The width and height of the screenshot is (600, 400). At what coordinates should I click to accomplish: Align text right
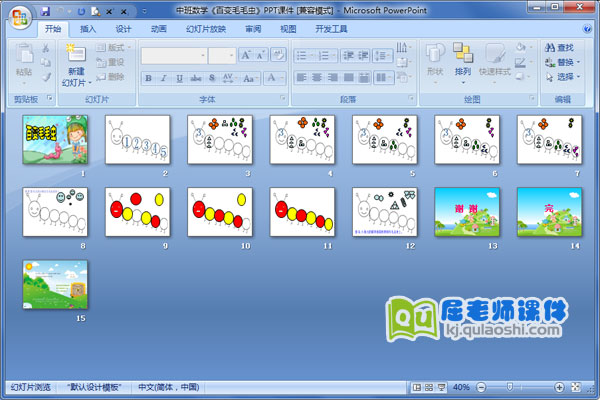click(333, 78)
